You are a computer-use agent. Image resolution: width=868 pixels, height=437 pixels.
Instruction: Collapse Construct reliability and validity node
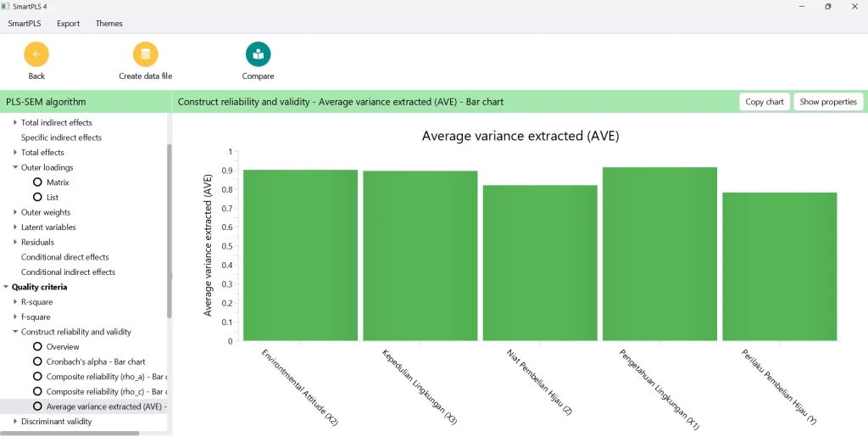(15, 332)
